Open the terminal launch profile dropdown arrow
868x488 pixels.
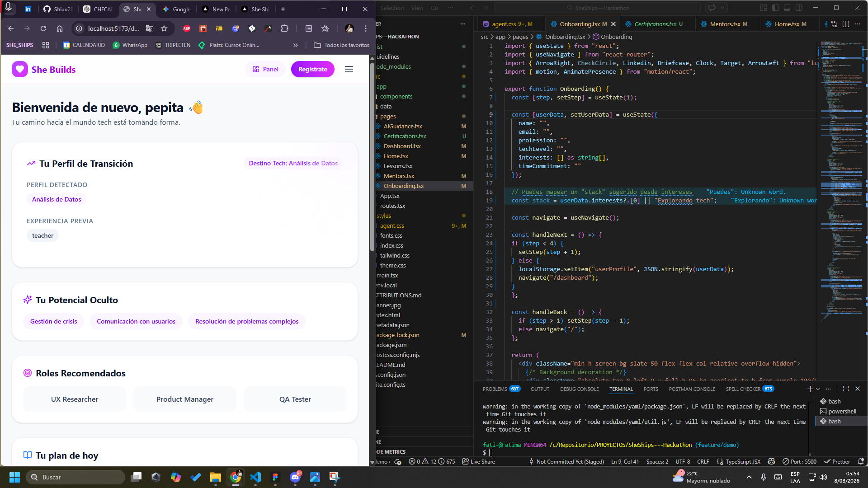(x=818, y=389)
